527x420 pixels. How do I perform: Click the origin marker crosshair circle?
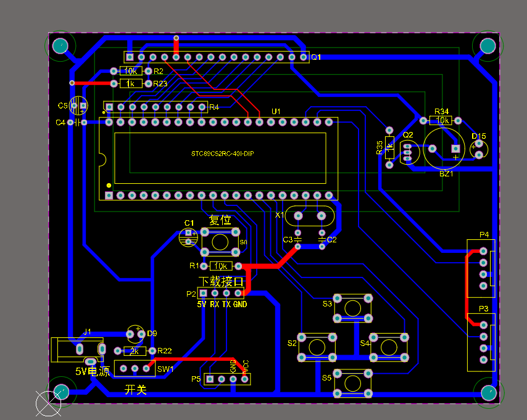pos(48,403)
